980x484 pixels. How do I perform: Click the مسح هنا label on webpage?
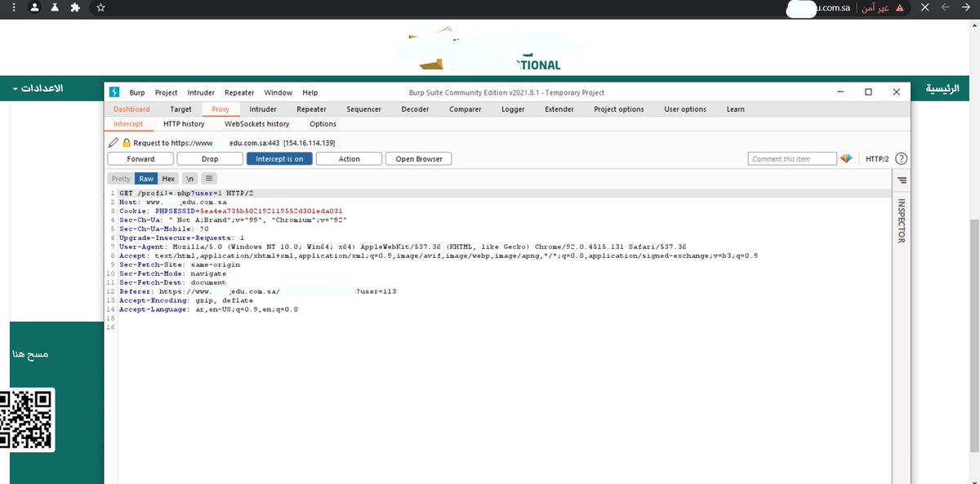point(31,354)
